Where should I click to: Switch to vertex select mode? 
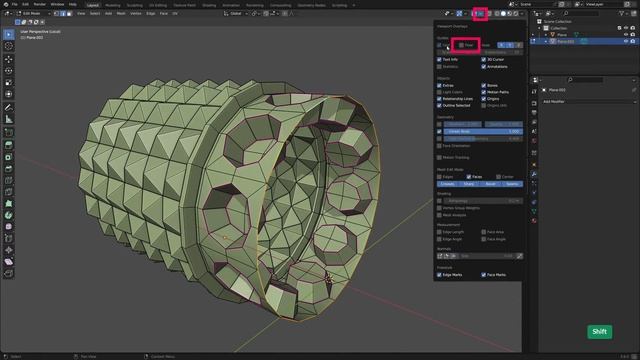56,13
